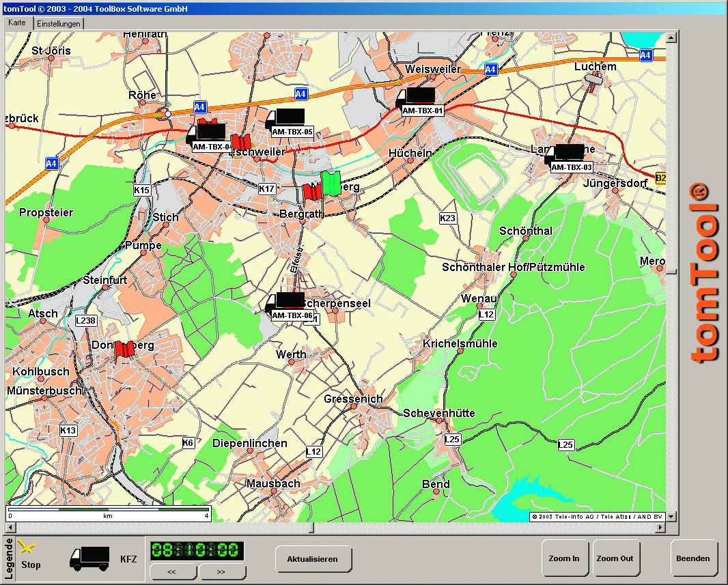Click the K15 road sign

coord(141,190)
